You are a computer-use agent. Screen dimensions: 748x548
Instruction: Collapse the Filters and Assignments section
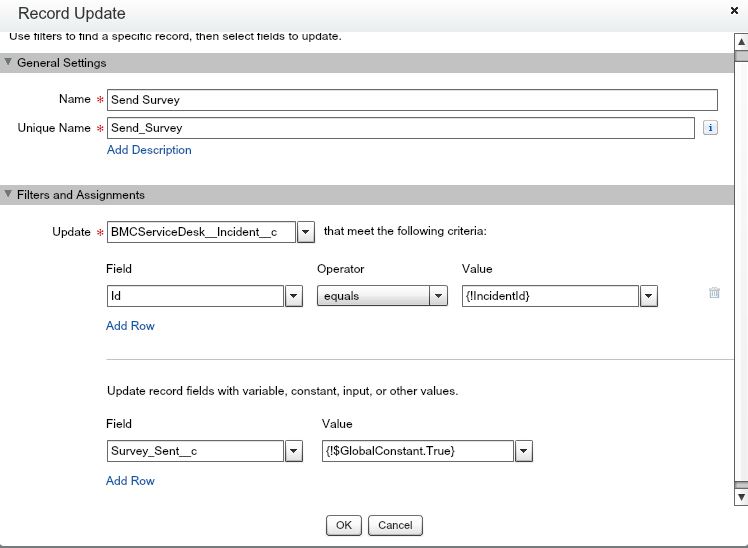[x=9, y=195]
